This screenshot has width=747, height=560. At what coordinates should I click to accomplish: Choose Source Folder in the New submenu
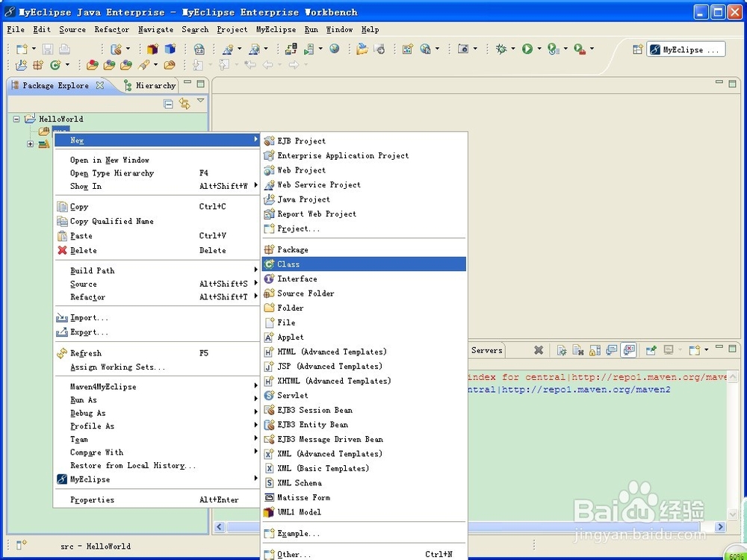(364, 293)
